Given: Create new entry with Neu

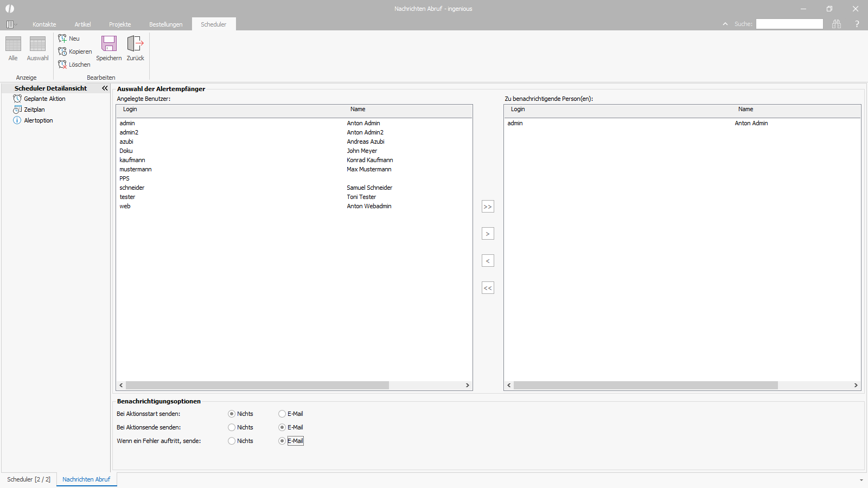Looking at the screenshot, I should [x=69, y=38].
